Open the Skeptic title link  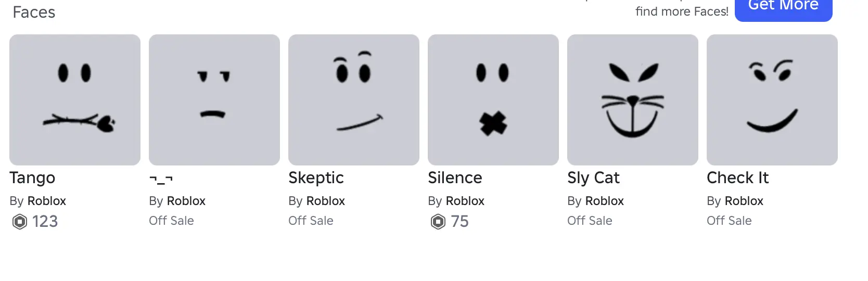tap(316, 178)
